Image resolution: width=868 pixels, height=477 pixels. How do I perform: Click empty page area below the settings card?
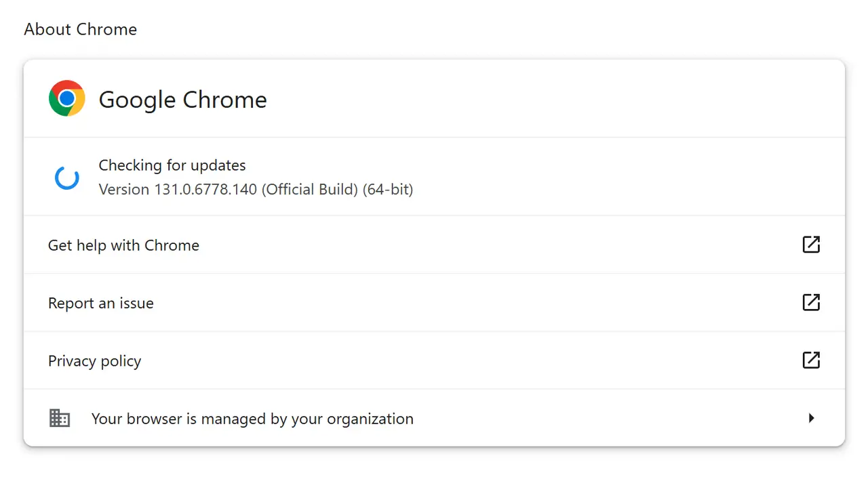point(434,463)
